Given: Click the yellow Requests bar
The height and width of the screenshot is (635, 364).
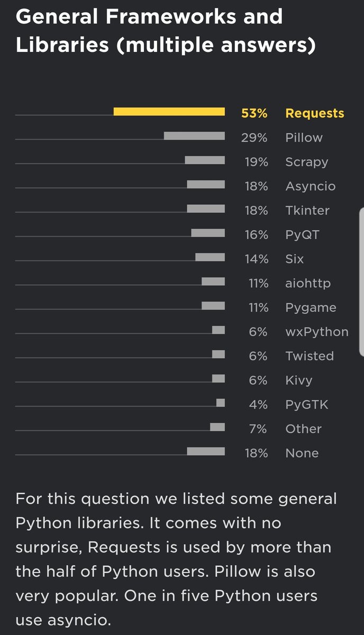Looking at the screenshot, I should click(x=169, y=111).
